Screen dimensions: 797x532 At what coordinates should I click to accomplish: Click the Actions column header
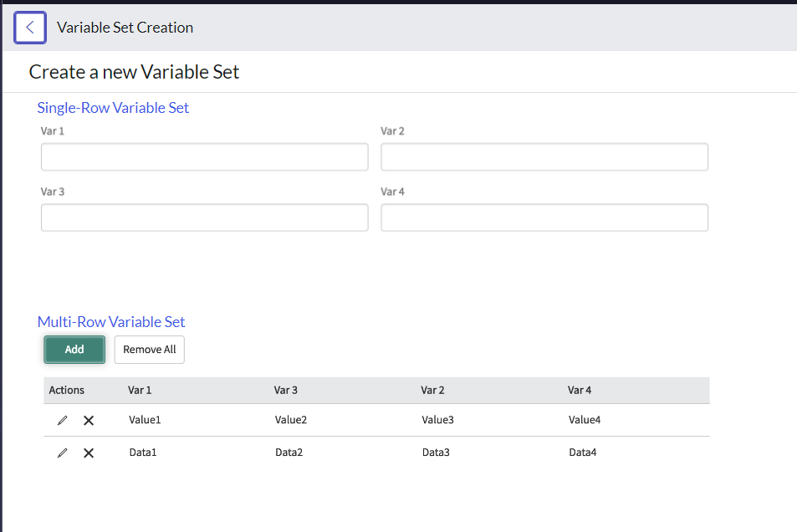pos(67,390)
